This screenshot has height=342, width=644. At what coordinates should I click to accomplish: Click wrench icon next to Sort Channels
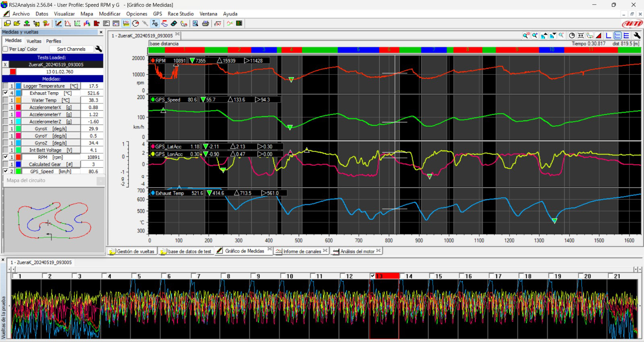(x=98, y=49)
